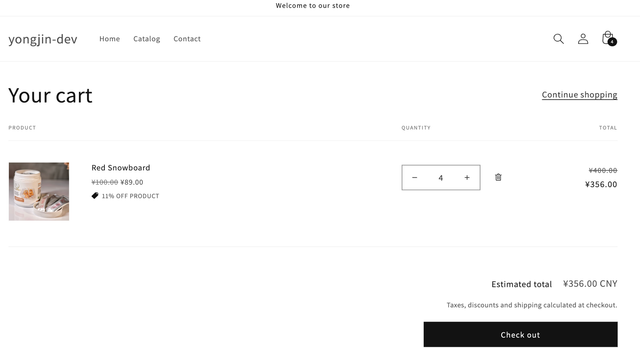
Task: Remove Red Snowboard with trash icon
Action: (498, 177)
